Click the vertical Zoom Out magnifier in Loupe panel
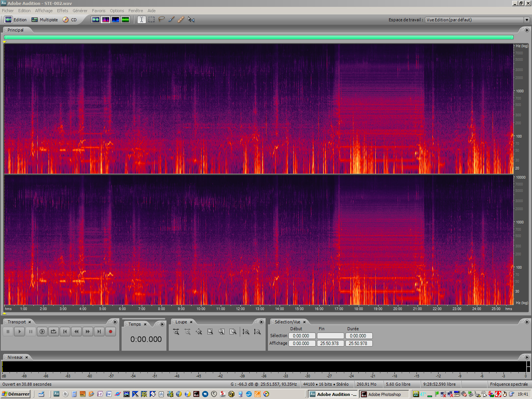The height and width of the screenshot is (399, 532). (257, 332)
